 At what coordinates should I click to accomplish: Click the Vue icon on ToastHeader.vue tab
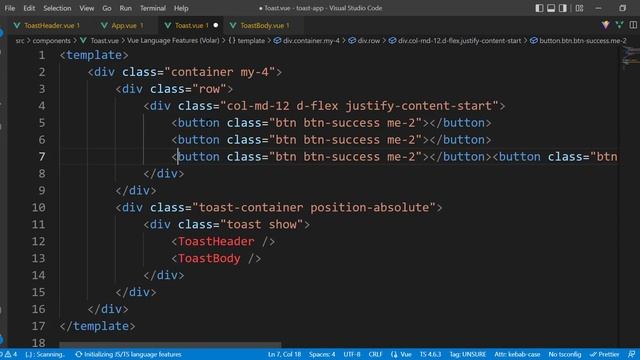pos(17,25)
